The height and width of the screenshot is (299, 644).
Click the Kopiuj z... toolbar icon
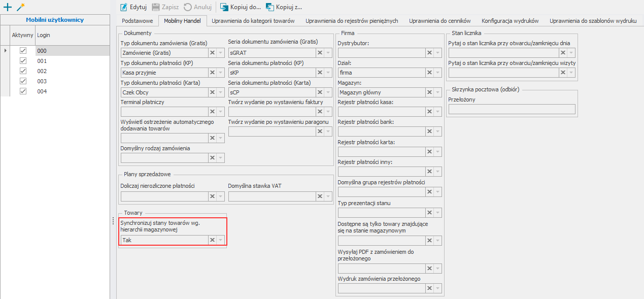tap(269, 7)
